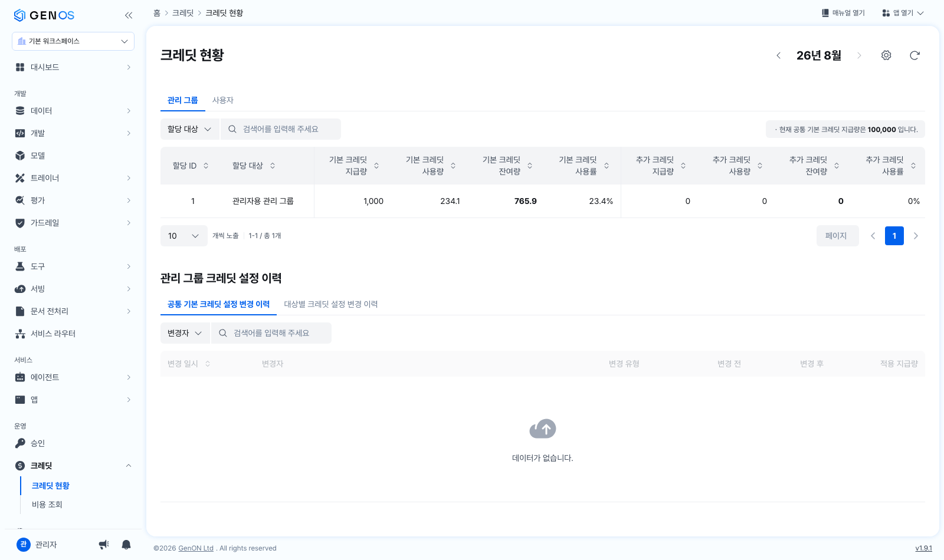Click 매뉴얼 열기 button

click(843, 13)
